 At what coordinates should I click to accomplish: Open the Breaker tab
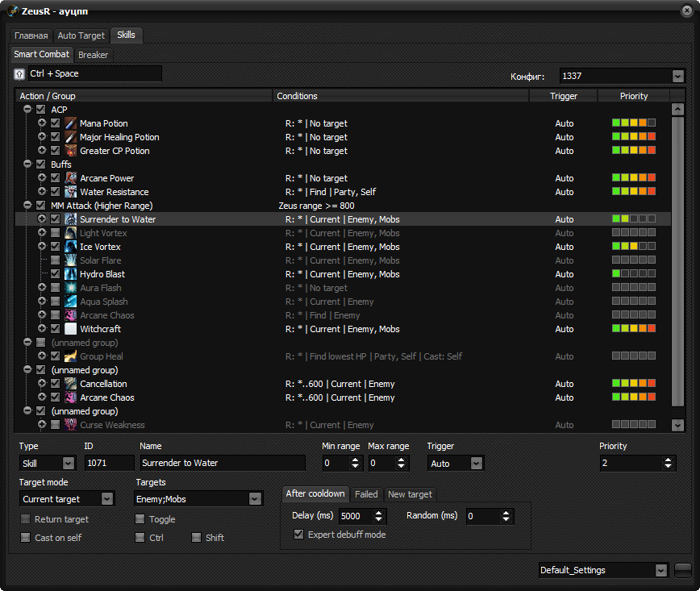pos(93,55)
